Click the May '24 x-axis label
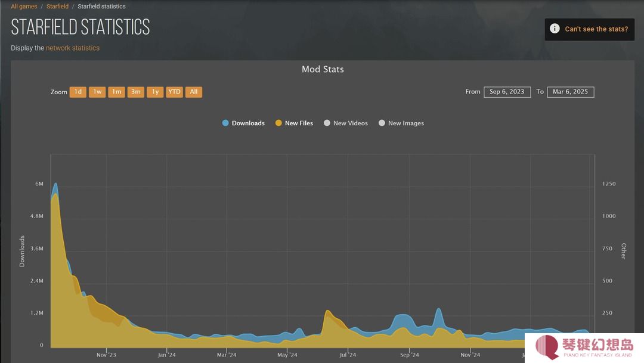The width and height of the screenshot is (644, 363). pos(287,355)
